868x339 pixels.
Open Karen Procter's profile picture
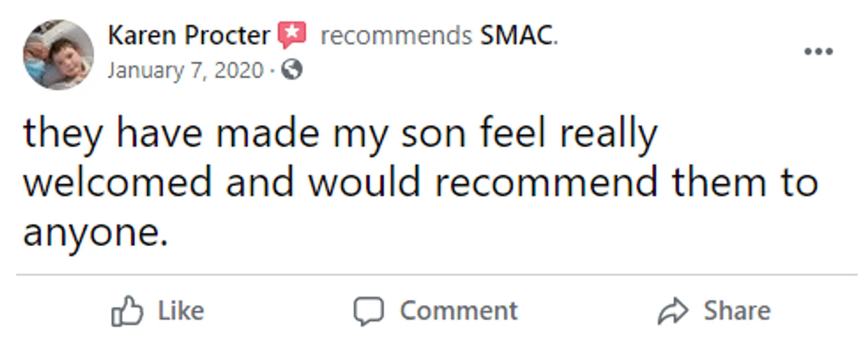[x=58, y=55]
